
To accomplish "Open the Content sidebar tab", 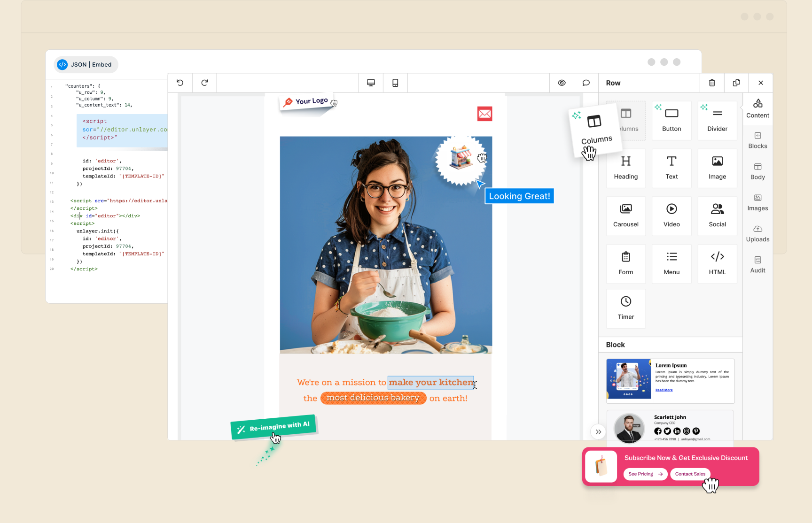I will tap(757, 108).
